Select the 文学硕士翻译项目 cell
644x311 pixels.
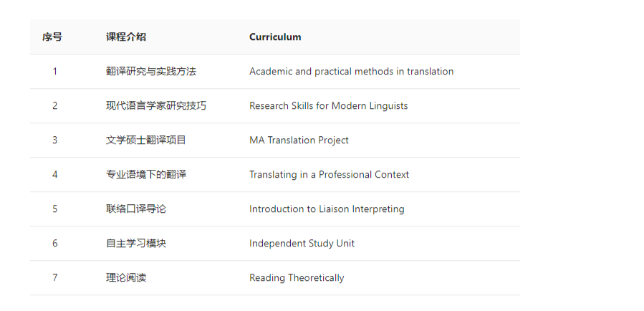coord(146,140)
